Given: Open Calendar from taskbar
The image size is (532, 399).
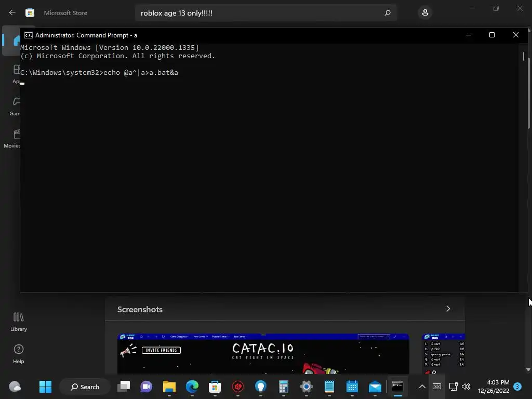Looking at the screenshot, I should 352,387.
